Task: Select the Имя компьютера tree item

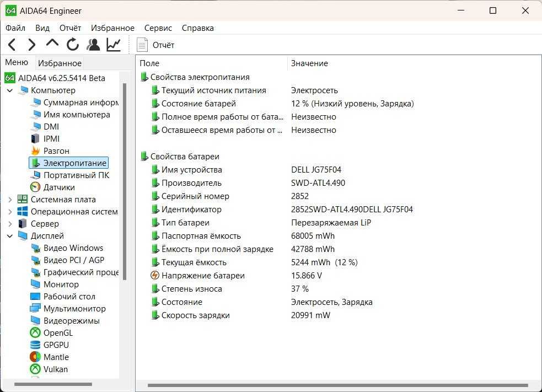Action: (x=71, y=115)
